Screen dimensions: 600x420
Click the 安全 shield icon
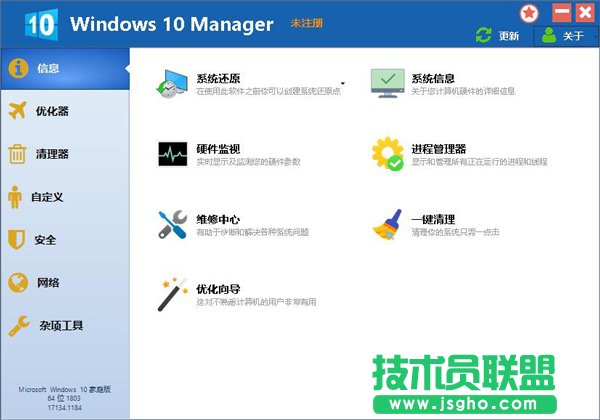[x=16, y=240]
